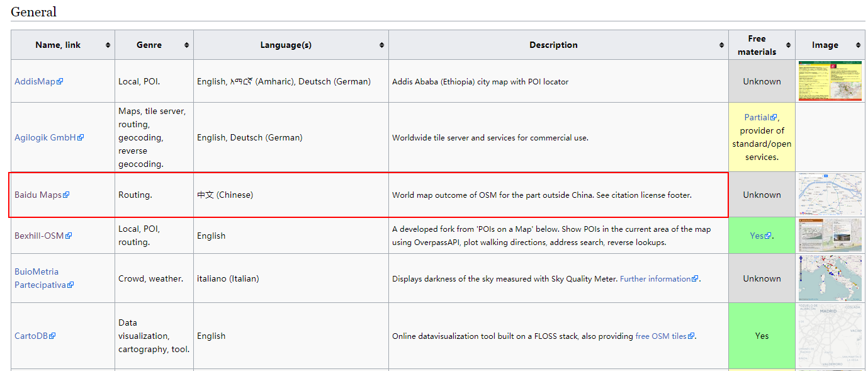Click the Partial link for Agilogik
The image size is (868, 371).
coord(760,117)
